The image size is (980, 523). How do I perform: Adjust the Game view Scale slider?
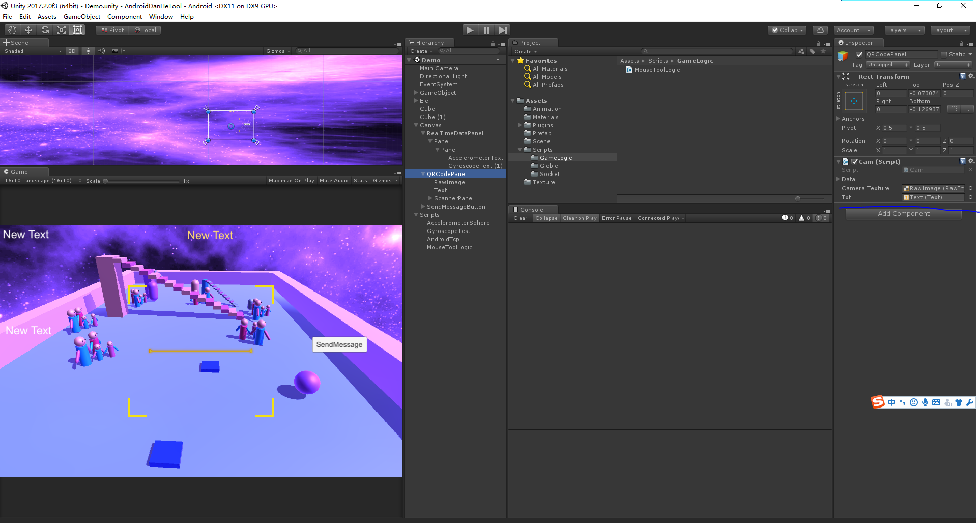(x=106, y=181)
